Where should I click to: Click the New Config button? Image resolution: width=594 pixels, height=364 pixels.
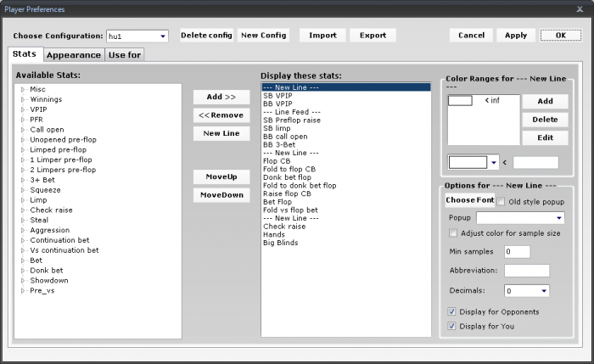point(264,36)
